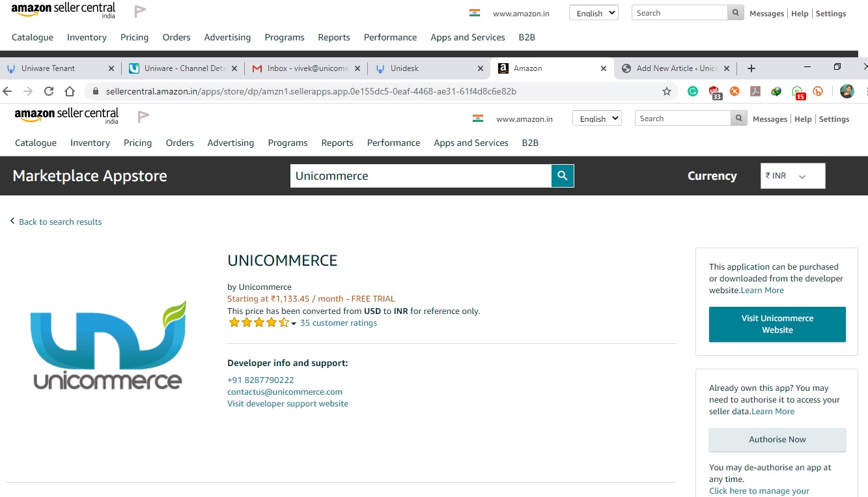Open the Grammarly extension icon
This screenshot has width=868, height=497.
pos(693,91)
